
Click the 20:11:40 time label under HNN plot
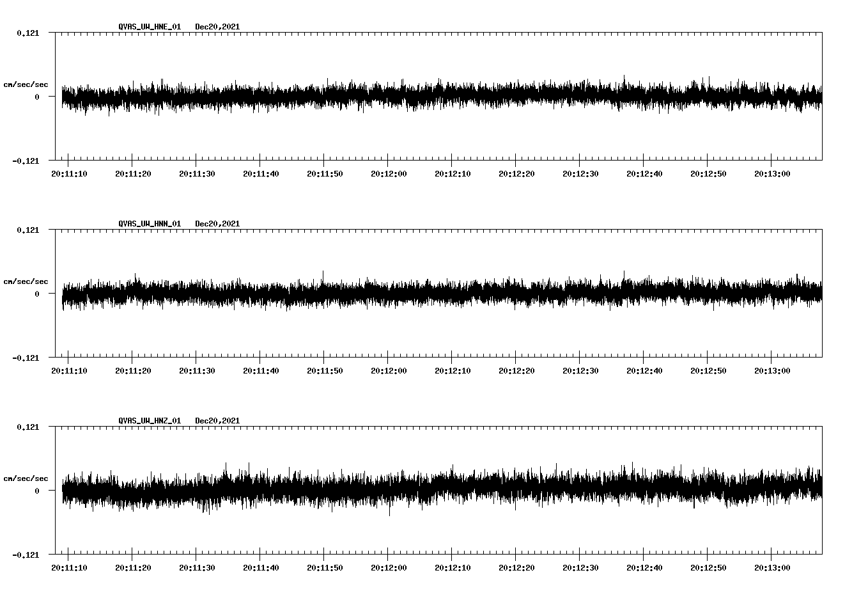pos(261,370)
